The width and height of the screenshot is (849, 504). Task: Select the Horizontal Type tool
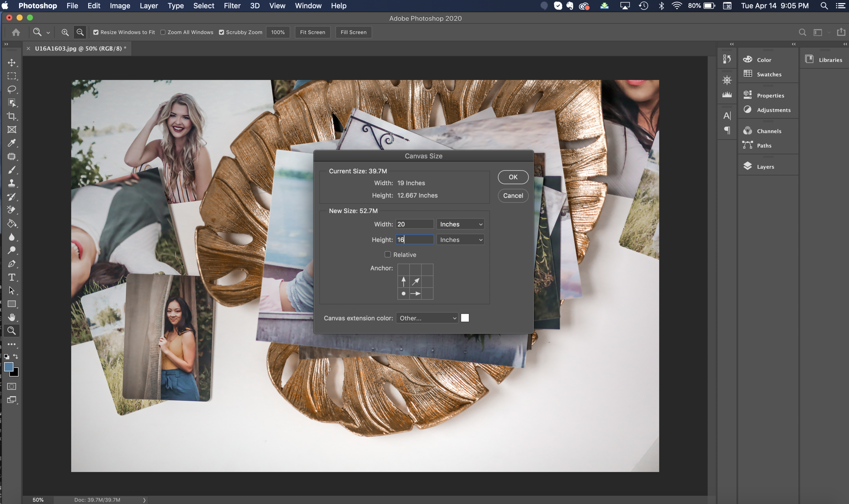tap(12, 277)
